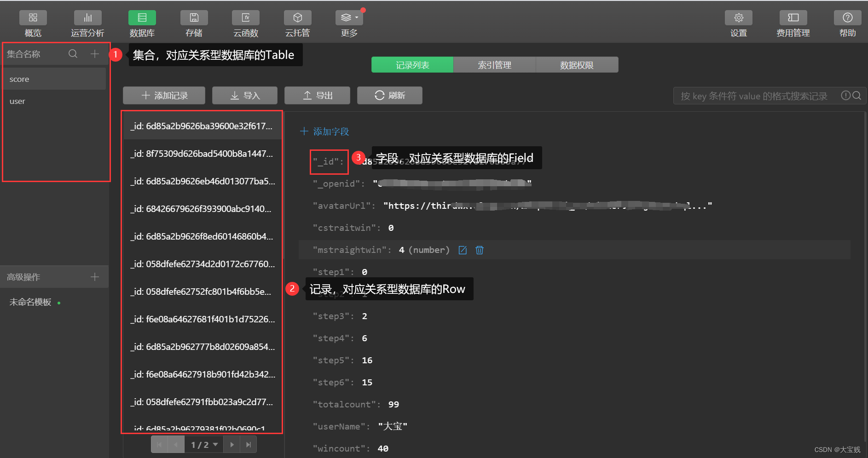This screenshot has height=458, width=868.
Task: Click the 添加字段 add field link
Action: point(324,132)
